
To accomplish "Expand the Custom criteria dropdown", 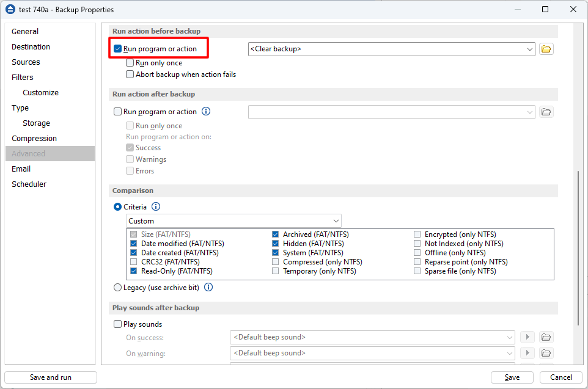I will pos(336,221).
